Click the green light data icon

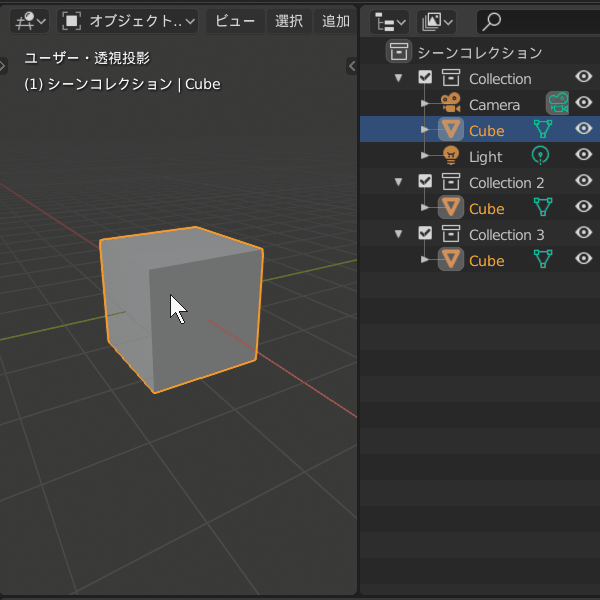[540, 155]
